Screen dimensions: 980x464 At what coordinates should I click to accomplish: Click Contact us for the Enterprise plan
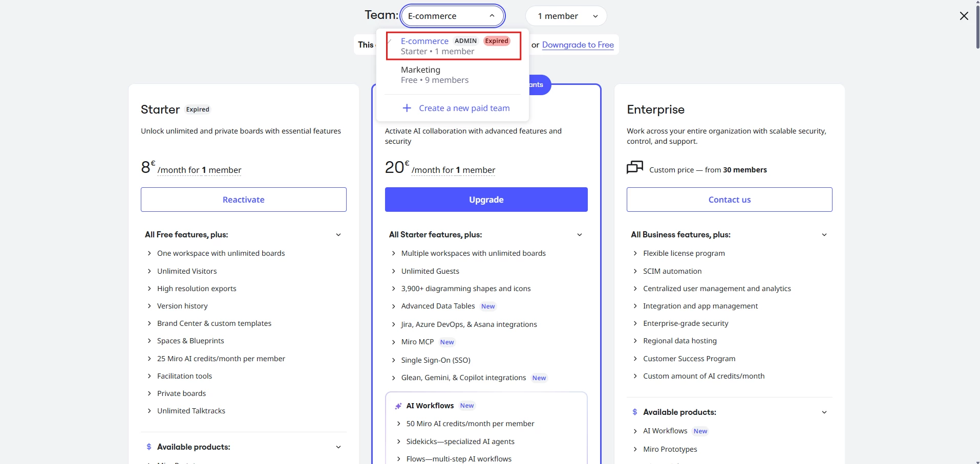coord(730,200)
